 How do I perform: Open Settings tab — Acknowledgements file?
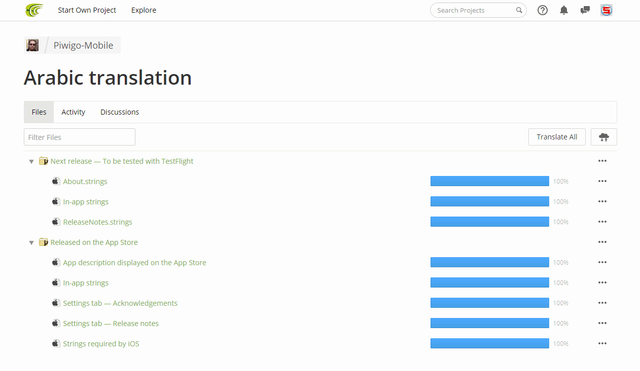click(x=120, y=303)
